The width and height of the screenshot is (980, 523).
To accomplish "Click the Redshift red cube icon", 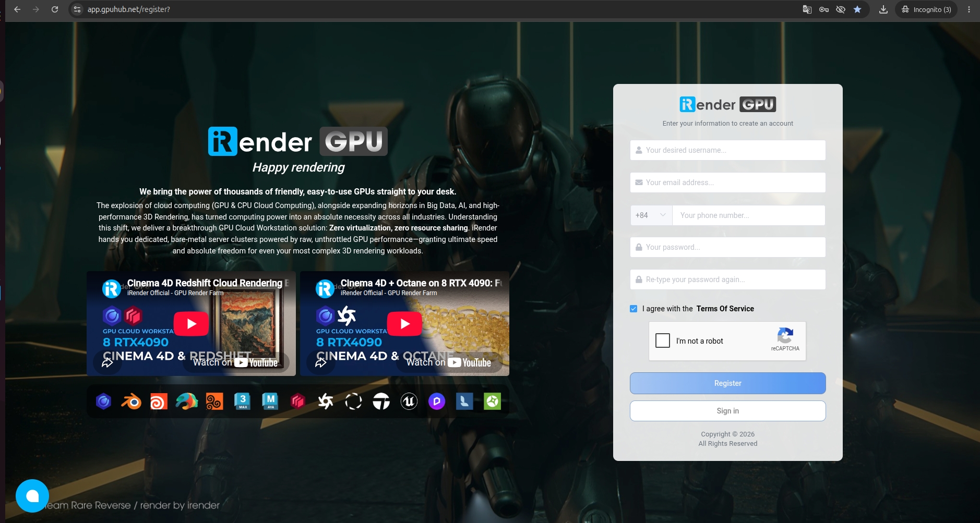I will [x=298, y=402].
